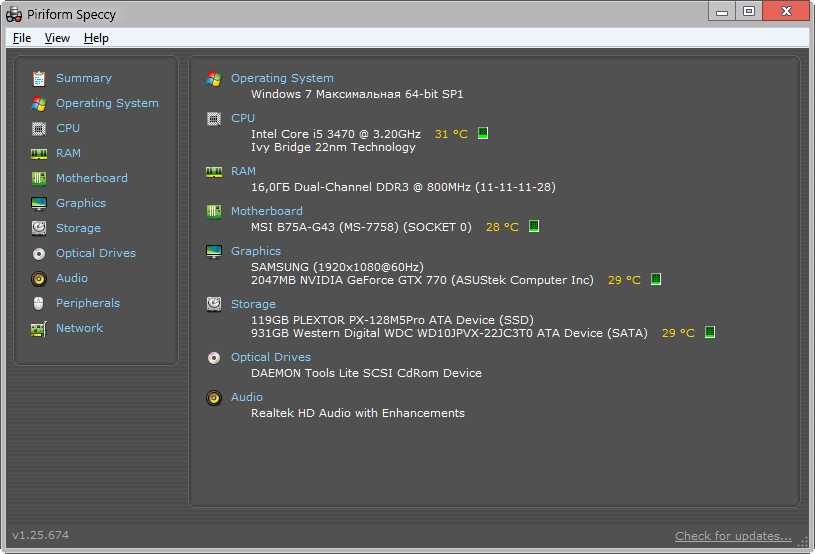Screen dimensions: 815x554
Task: Click the Check for updates link
Action: [733, 536]
